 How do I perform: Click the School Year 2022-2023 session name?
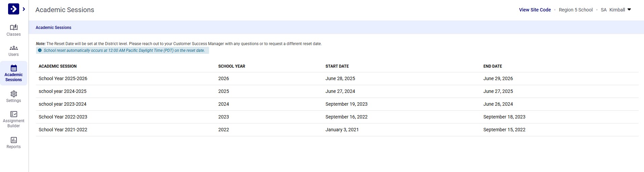pyautogui.click(x=63, y=117)
